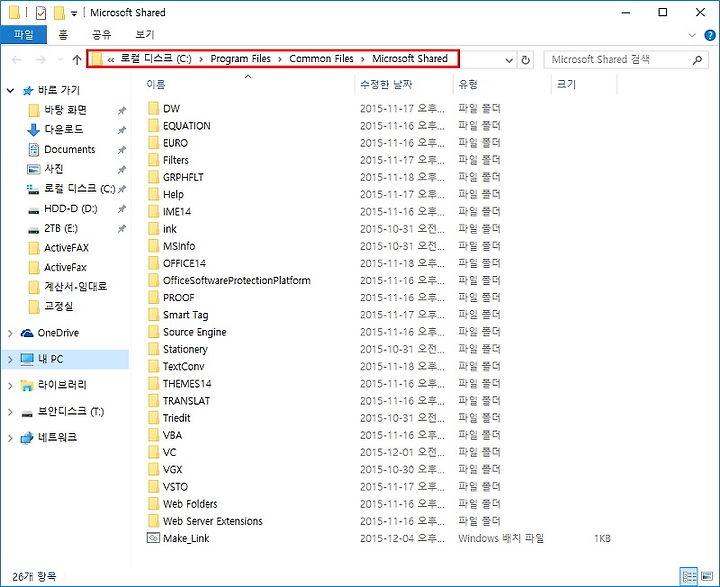Image resolution: width=720 pixels, height=587 pixels.
Task: Refresh the folder view
Action: pyautogui.click(x=525, y=60)
